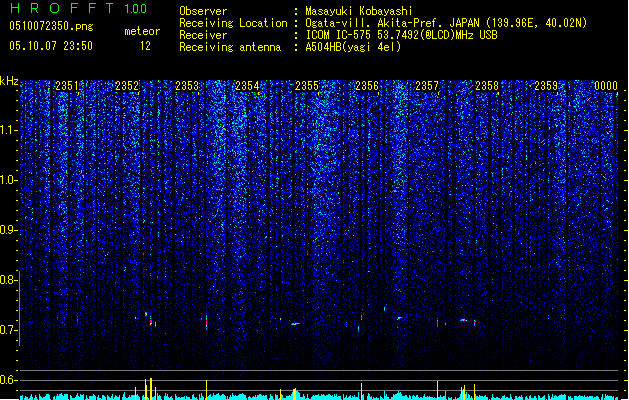Click the 'Receiver' label

tap(203, 35)
